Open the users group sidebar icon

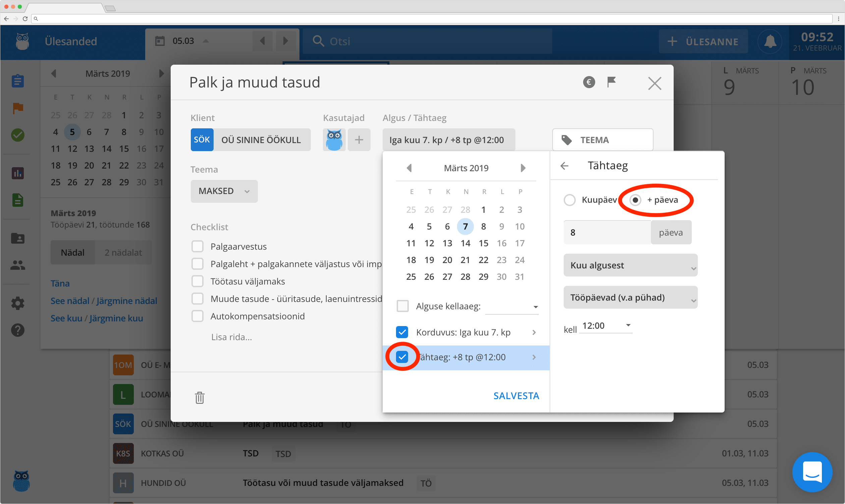click(x=18, y=265)
